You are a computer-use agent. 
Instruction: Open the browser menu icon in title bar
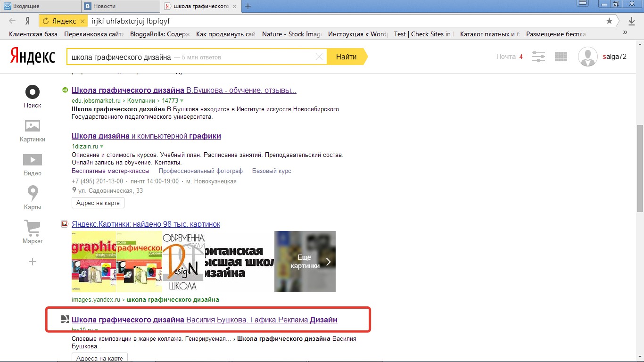[583, 3]
